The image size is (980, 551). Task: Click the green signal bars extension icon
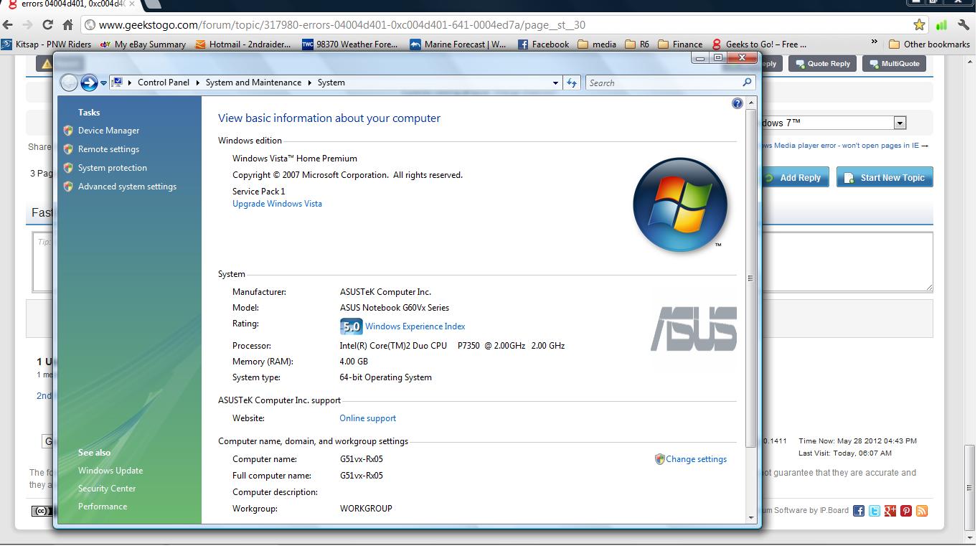(x=941, y=24)
